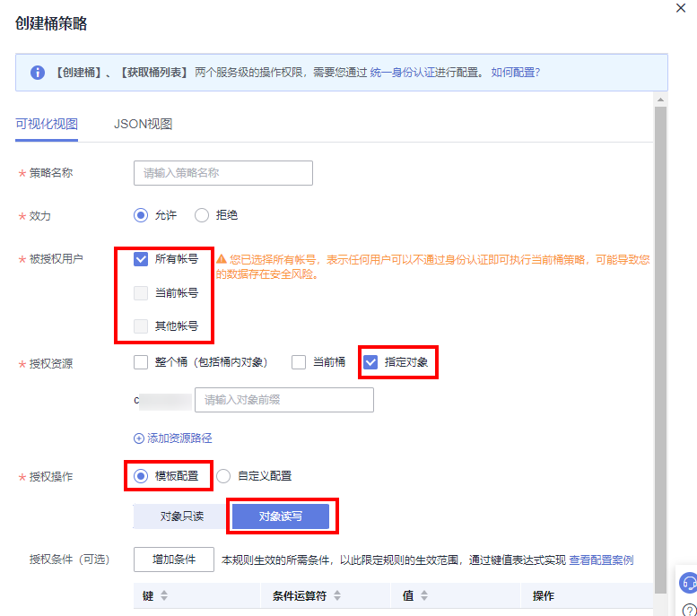Select the 允许 effect radio button

[x=141, y=215]
